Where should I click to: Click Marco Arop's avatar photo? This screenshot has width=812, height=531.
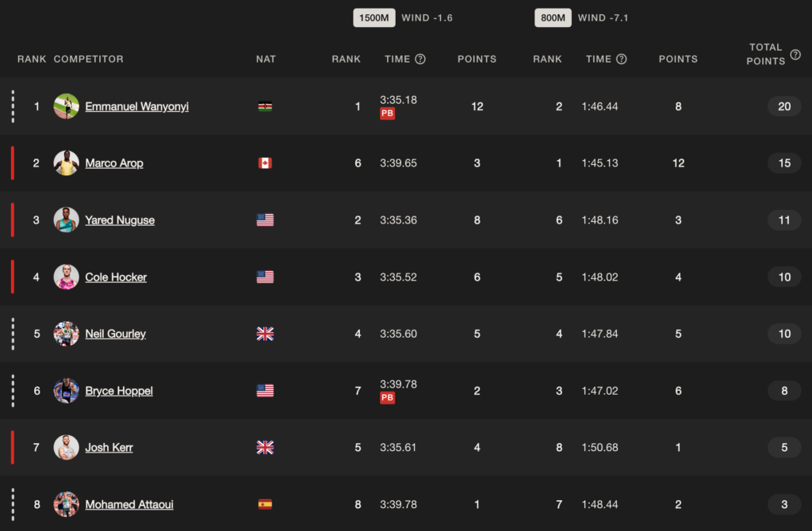click(67, 163)
